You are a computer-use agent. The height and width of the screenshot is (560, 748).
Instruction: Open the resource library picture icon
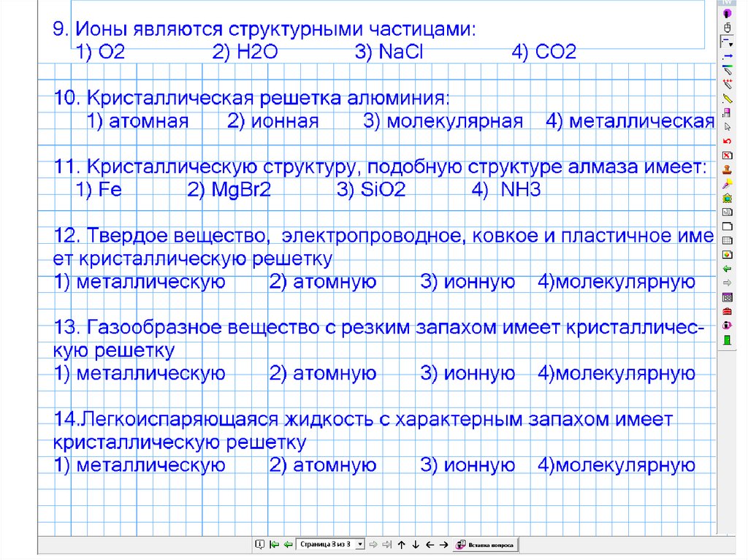click(727, 198)
